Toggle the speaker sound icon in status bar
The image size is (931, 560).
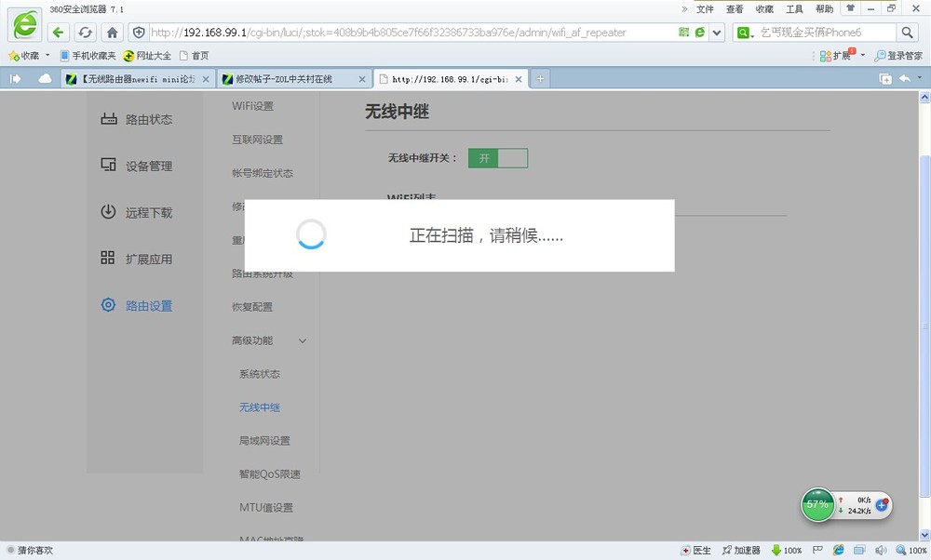[881, 550]
